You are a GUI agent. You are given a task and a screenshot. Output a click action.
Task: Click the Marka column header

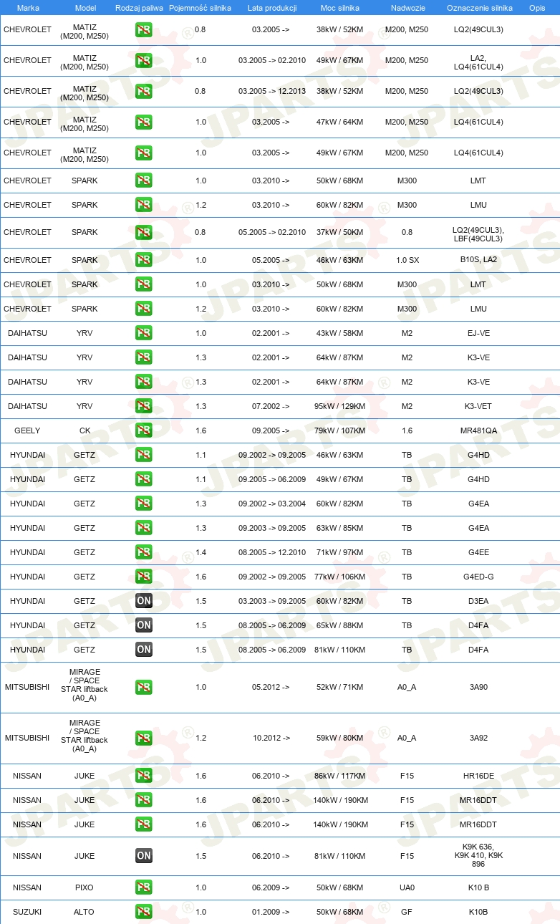tap(28, 7)
